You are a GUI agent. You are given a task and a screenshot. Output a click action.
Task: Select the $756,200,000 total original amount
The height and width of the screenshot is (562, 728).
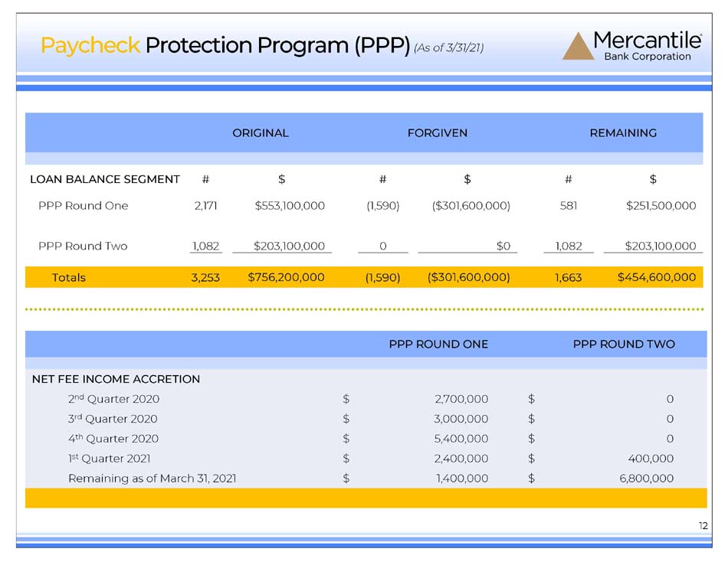pyautogui.click(x=286, y=277)
